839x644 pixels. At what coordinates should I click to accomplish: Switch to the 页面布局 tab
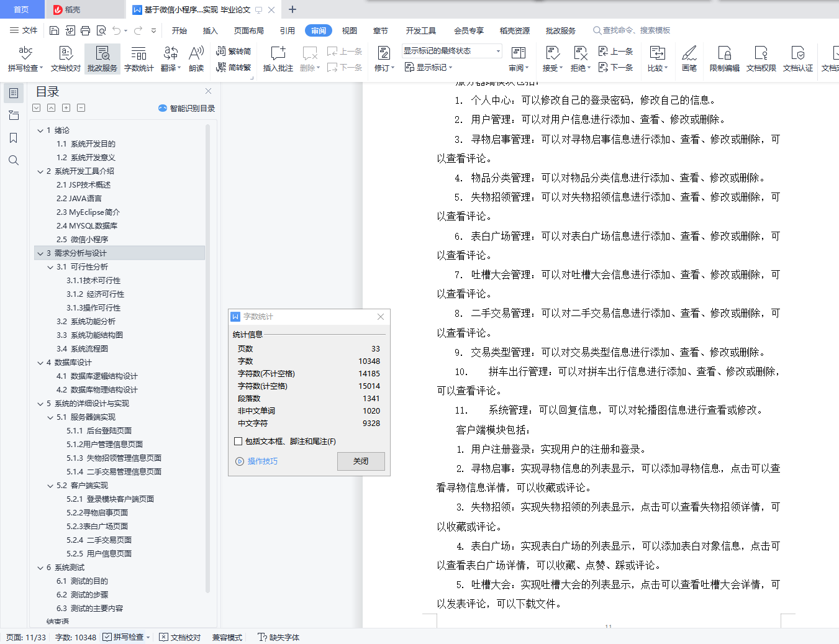[x=249, y=30]
